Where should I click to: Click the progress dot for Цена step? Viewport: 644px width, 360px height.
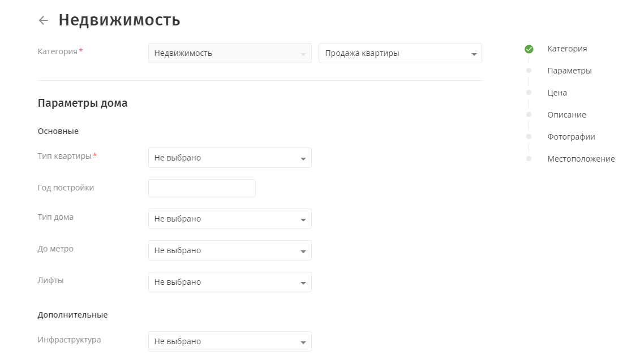(x=529, y=93)
